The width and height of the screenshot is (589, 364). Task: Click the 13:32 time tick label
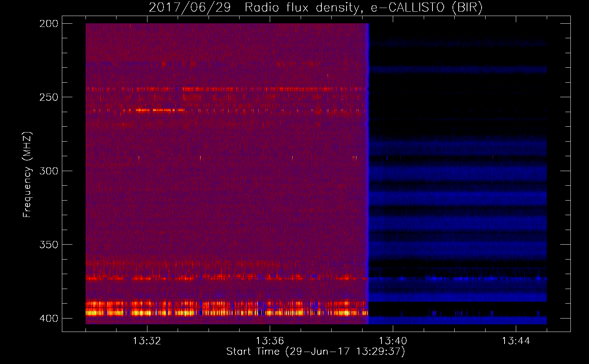(147, 341)
